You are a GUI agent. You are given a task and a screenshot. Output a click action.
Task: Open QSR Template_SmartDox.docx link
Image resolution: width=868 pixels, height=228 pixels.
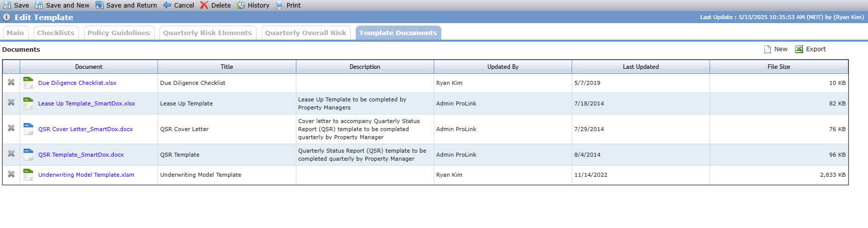[x=81, y=155]
